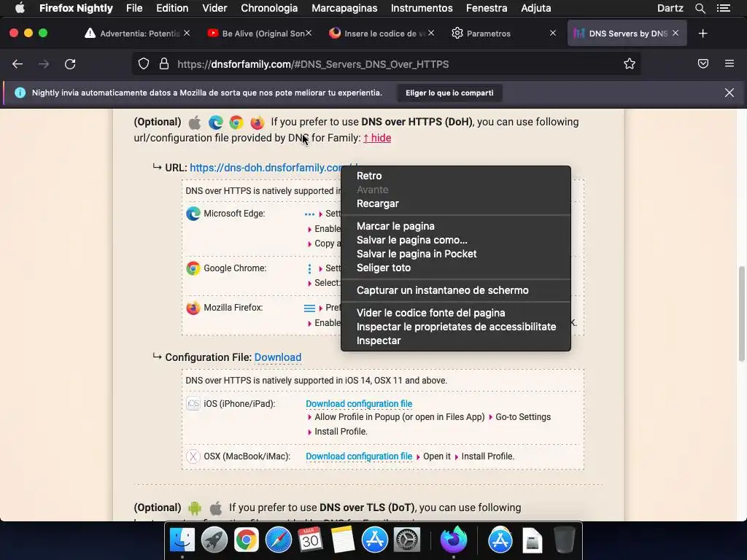Launch Google Chrome from the dock
The image size is (747, 560).
point(246,540)
